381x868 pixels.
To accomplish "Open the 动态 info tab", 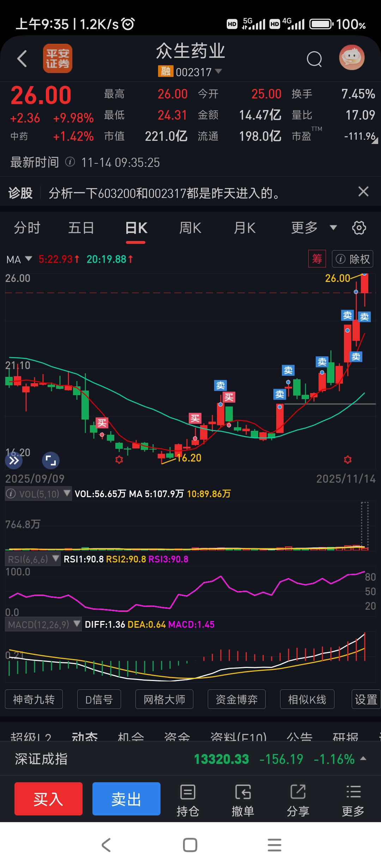I will 85,736.
